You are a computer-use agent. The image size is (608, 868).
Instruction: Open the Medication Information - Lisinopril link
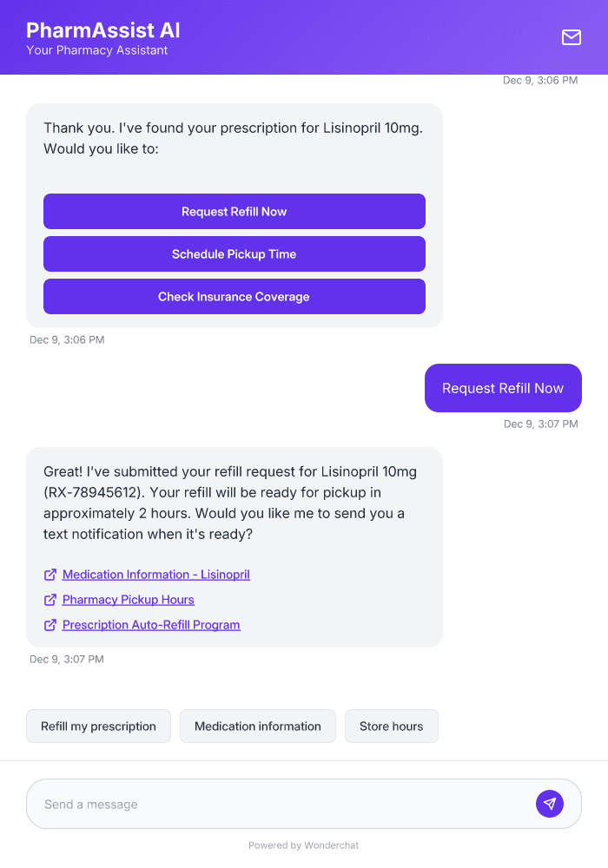[156, 575]
